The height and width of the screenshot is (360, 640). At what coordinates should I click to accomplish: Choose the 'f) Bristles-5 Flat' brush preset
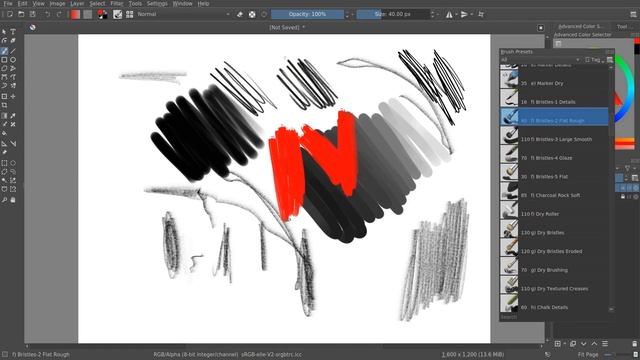point(554,173)
